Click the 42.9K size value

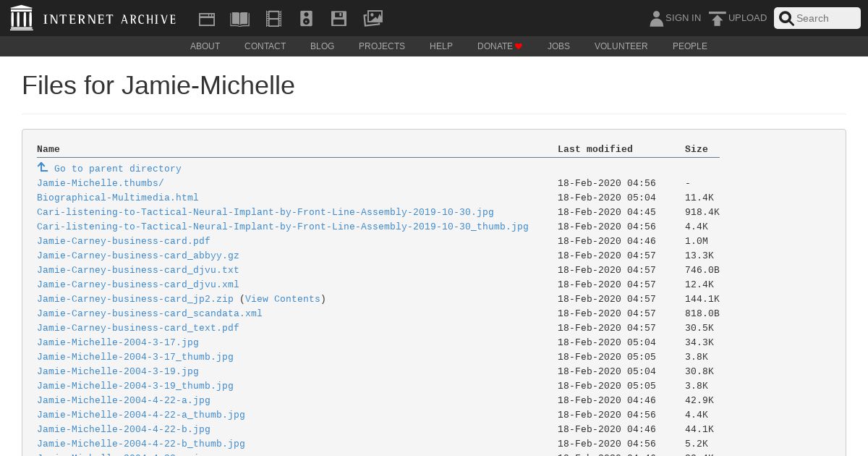pyautogui.click(x=699, y=400)
